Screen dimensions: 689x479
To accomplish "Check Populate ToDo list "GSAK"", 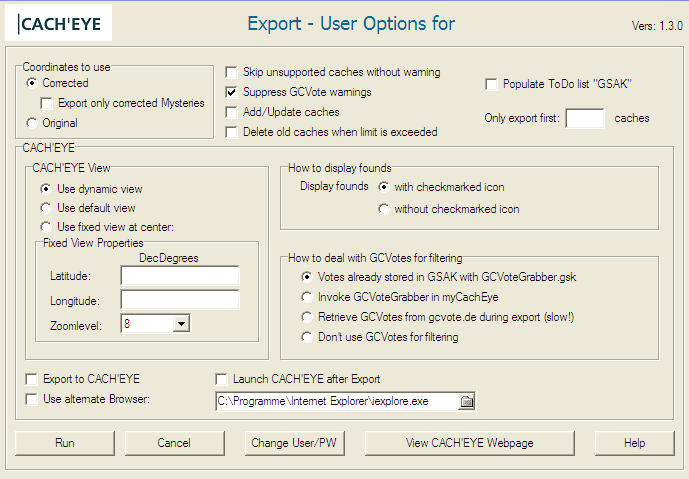I will (491, 84).
